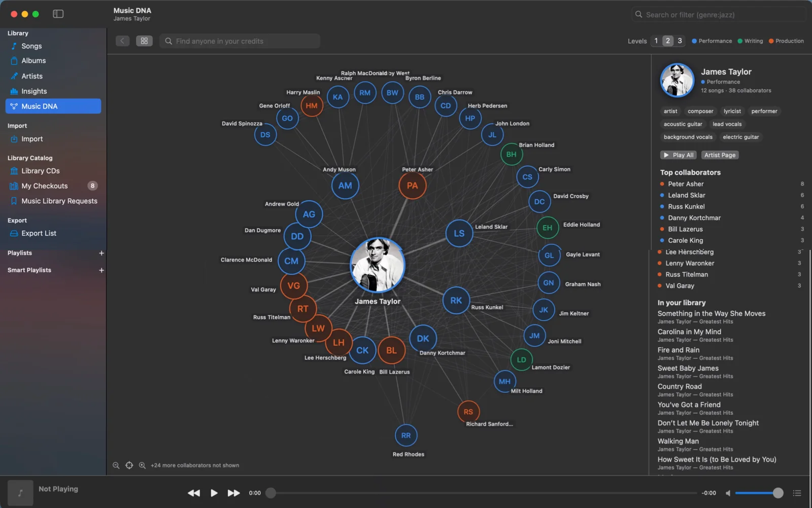Skip to the next track

pyautogui.click(x=234, y=493)
